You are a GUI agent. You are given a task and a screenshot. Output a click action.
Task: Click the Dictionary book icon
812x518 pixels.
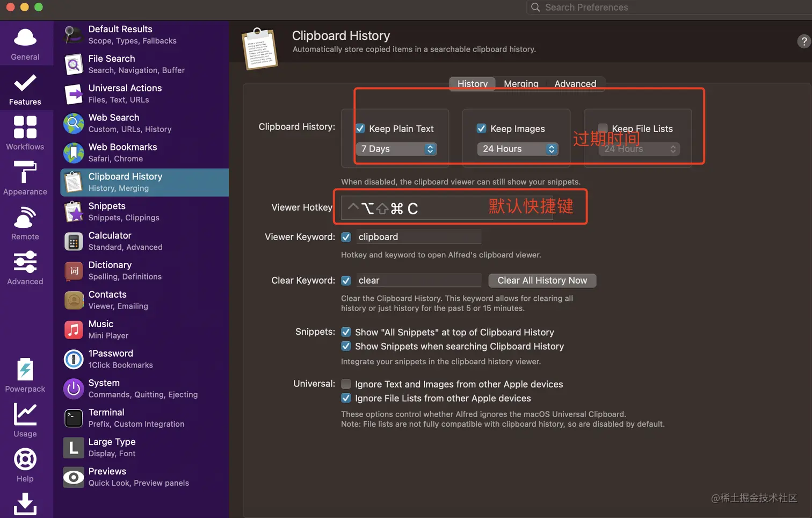click(x=74, y=271)
